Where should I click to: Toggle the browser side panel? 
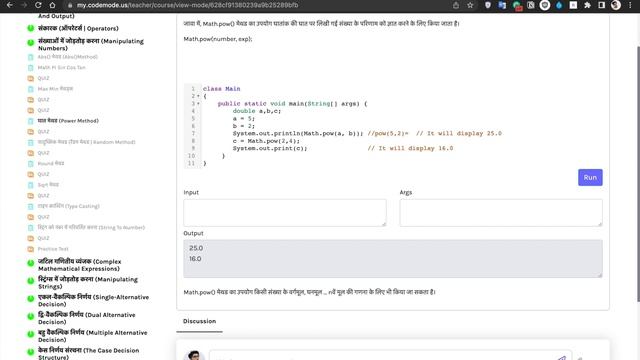[x=602, y=5]
